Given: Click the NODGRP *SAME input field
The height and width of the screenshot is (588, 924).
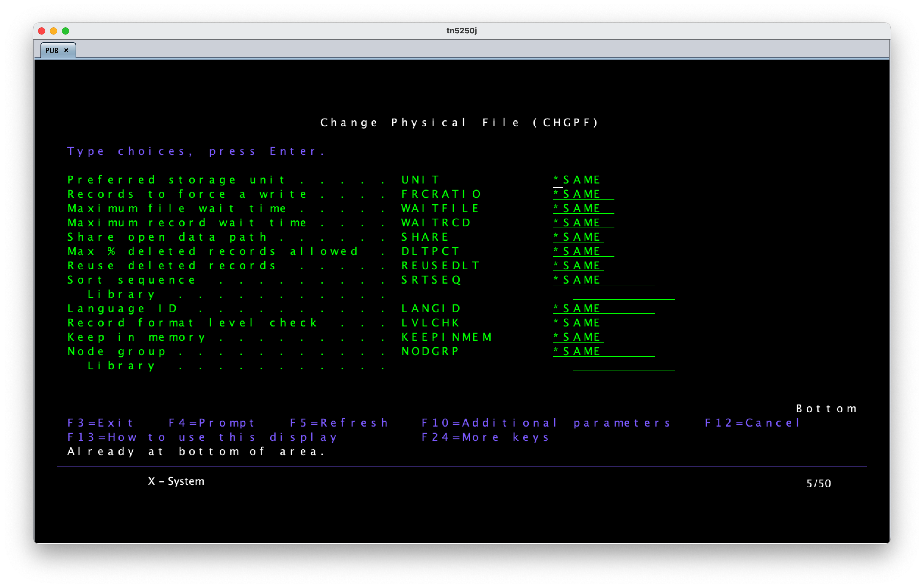Looking at the screenshot, I should [x=604, y=351].
